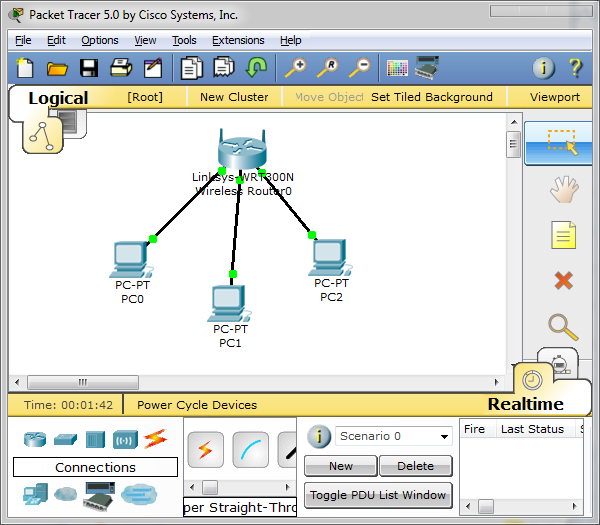Choose the Select tool
600x525 pixels.
point(558,143)
